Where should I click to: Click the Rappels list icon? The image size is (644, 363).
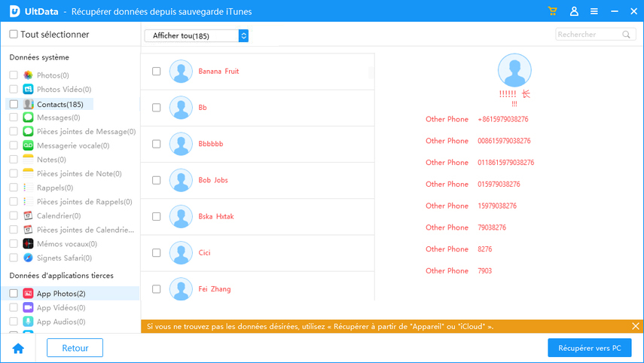[28, 188]
